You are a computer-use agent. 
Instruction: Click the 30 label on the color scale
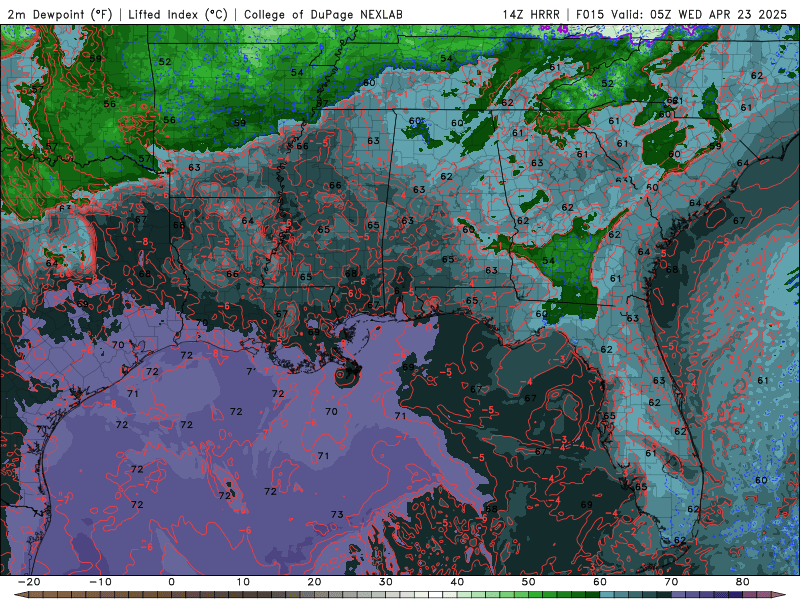386,582
